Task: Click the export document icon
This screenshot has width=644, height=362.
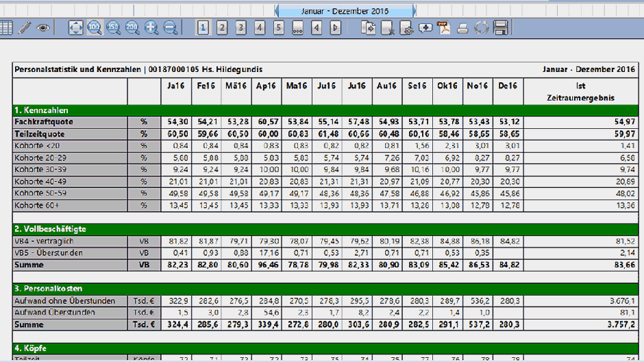Action: click(369, 28)
